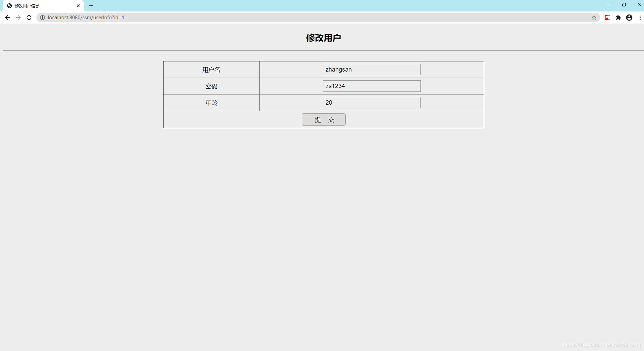
Task: Click the 修改用户 page heading
Action: [x=323, y=38]
